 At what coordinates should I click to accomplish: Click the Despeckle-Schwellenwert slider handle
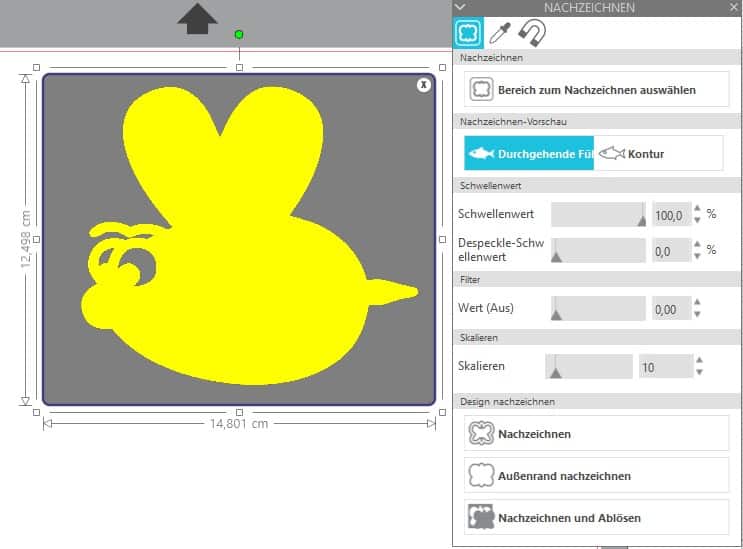point(556,257)
